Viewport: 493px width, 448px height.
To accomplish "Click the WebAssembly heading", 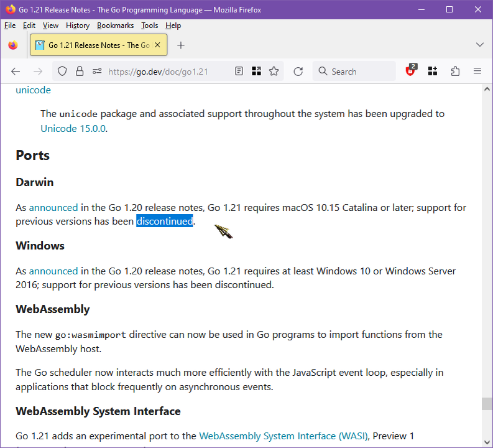I will (x=52, y=309).
